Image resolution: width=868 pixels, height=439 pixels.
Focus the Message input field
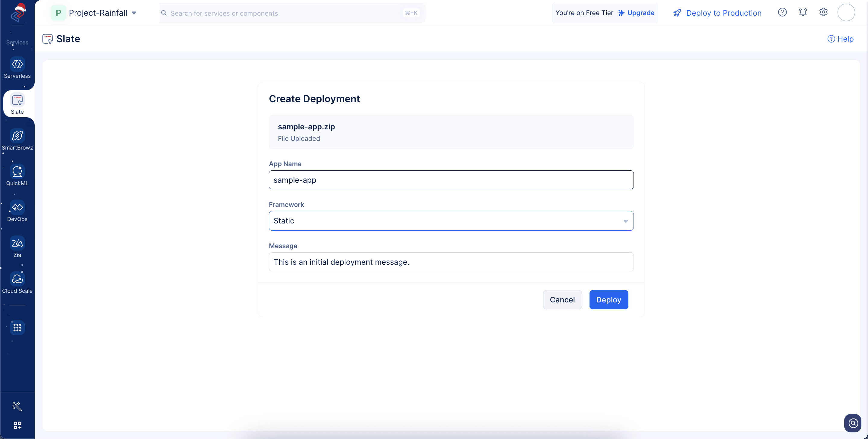click(x=451, y=262)
